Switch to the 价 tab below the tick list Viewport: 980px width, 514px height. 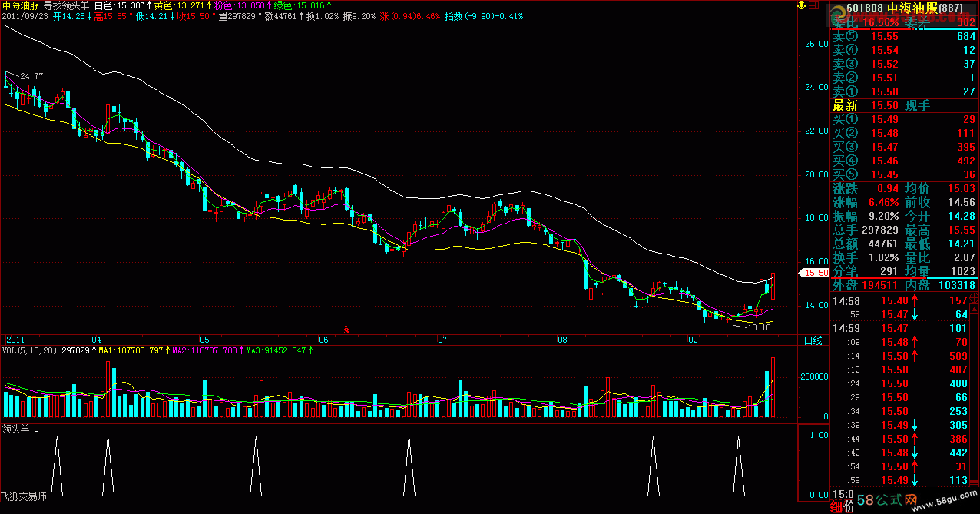click(x=849, y=506)
